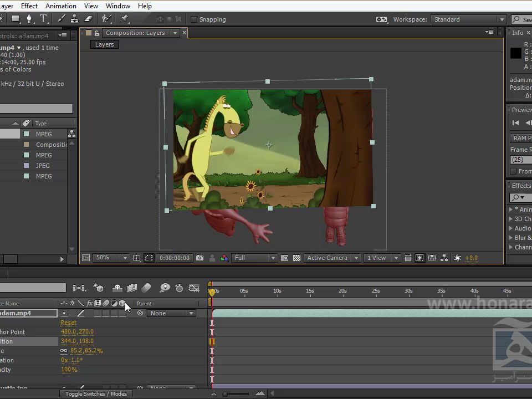This screenshot has height=399, width=532.
Task: Toggle the From Current Time checkbox
Action: coord(513,171)
